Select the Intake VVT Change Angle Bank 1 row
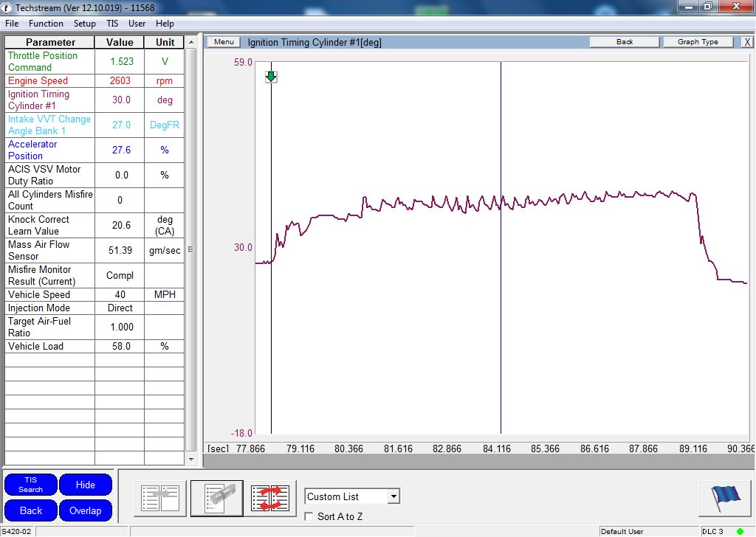 click(94, 125)
